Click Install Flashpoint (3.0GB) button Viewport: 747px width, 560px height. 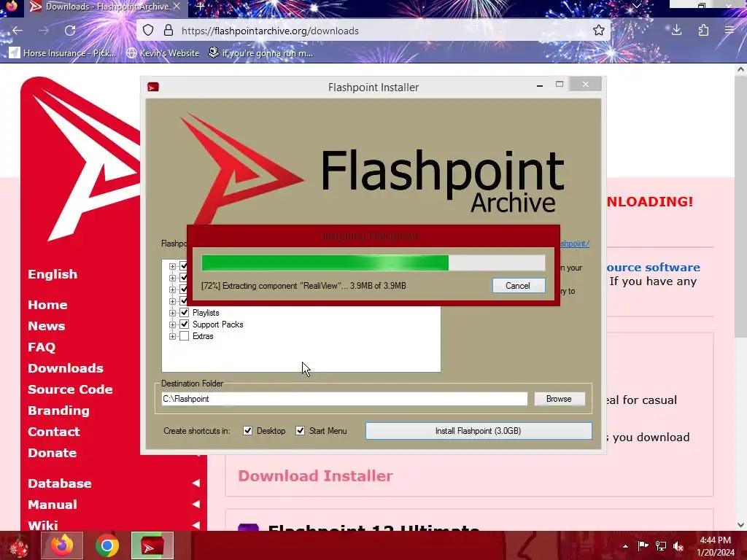point(479,431)
